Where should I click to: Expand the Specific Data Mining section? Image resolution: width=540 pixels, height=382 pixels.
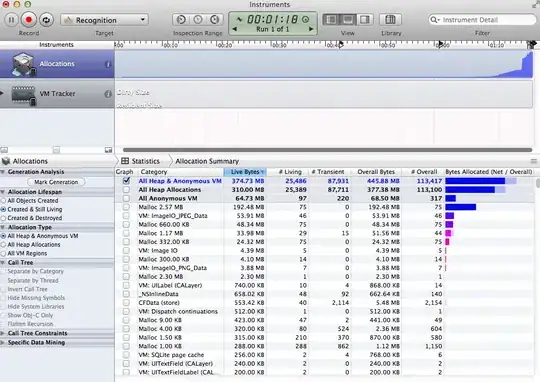point(2,342)
